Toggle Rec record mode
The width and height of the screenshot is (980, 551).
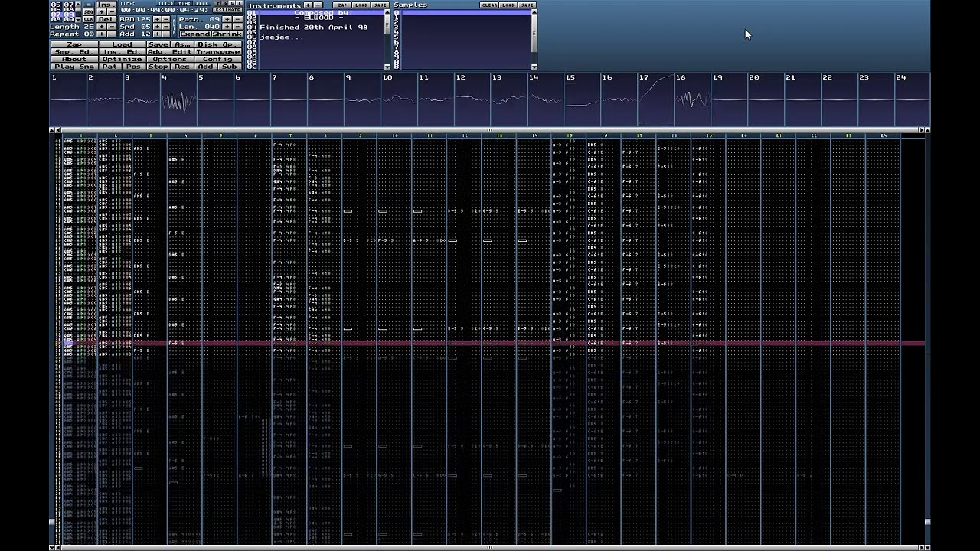coord(182,67)
